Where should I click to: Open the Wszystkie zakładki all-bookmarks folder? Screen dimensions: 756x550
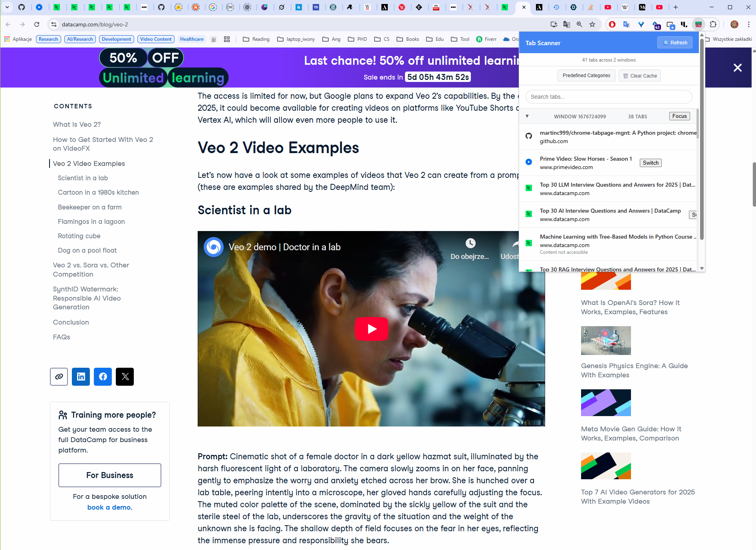[x=728, y=39]
